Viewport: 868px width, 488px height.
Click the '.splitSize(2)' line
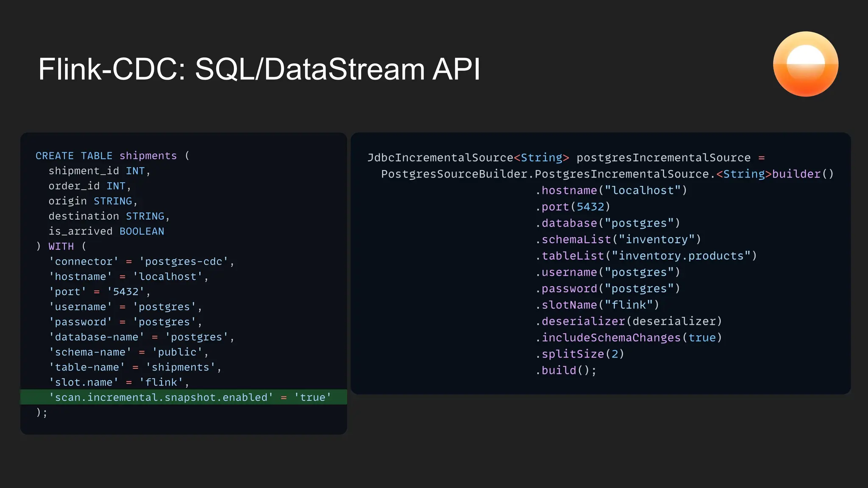tap(580, 354)
